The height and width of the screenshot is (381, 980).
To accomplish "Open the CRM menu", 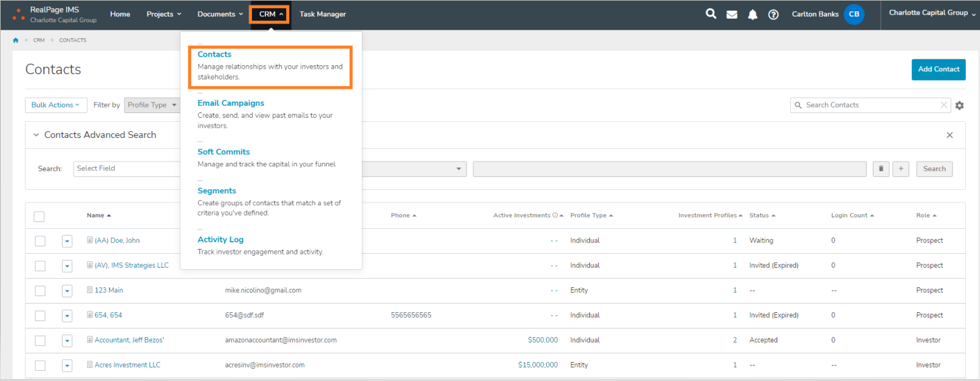I will 269,14.
